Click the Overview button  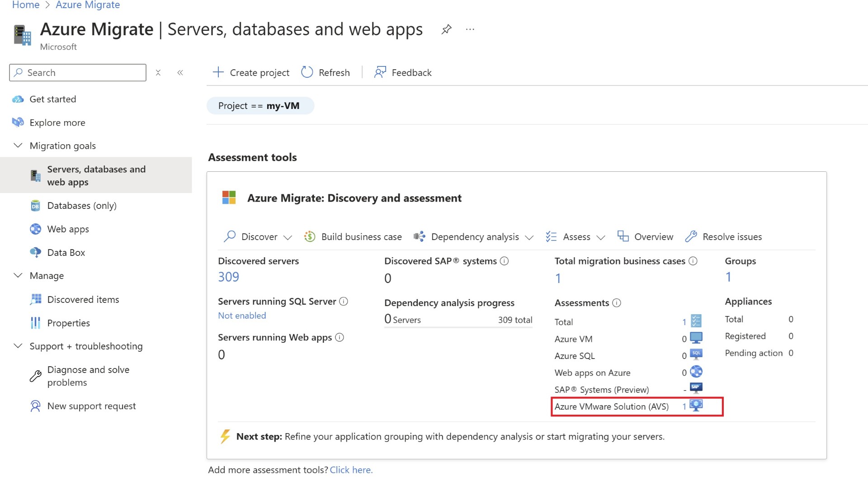coord(645,236)
